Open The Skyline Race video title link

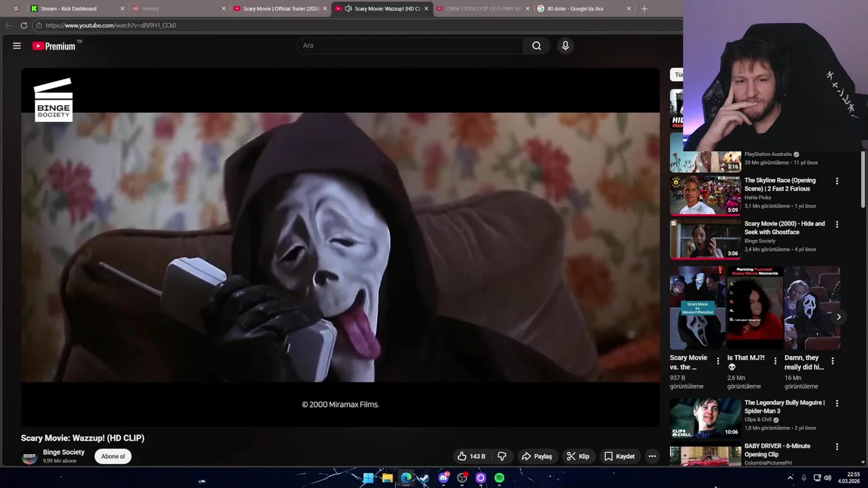pyautogui.click(x=780, y=184)
